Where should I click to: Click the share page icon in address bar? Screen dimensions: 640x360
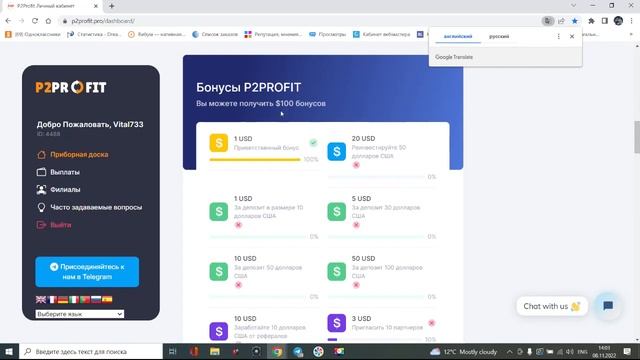561,21
